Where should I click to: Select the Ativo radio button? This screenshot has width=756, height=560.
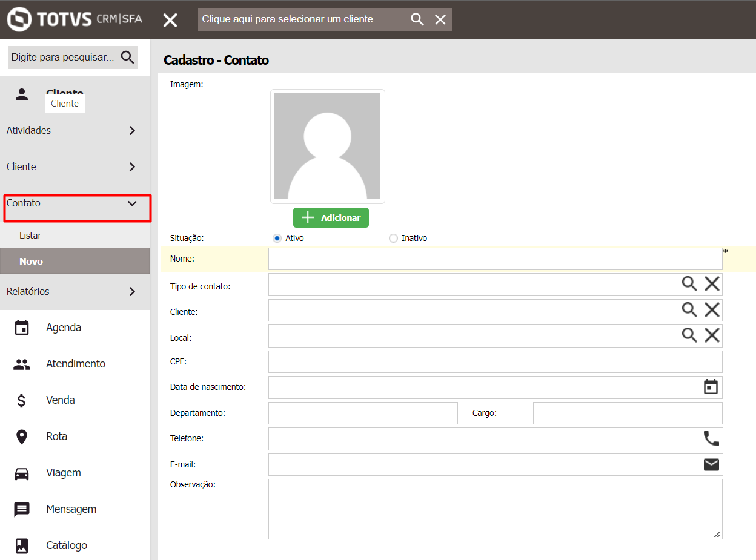pos(277,238)
